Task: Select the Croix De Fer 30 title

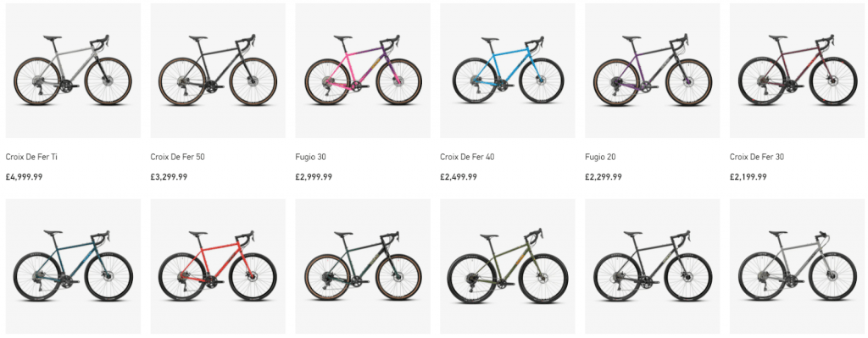Action: pyautogui.click(x=757, y=157)
